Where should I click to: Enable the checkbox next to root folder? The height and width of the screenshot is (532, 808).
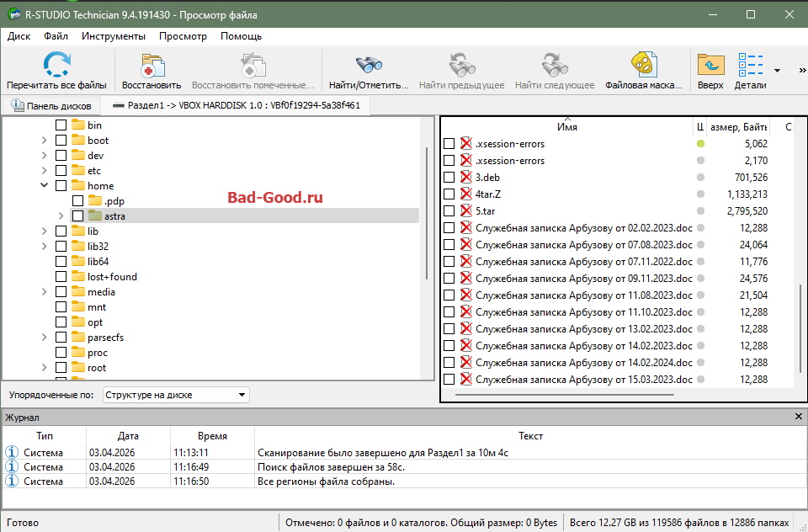(61, 368)
